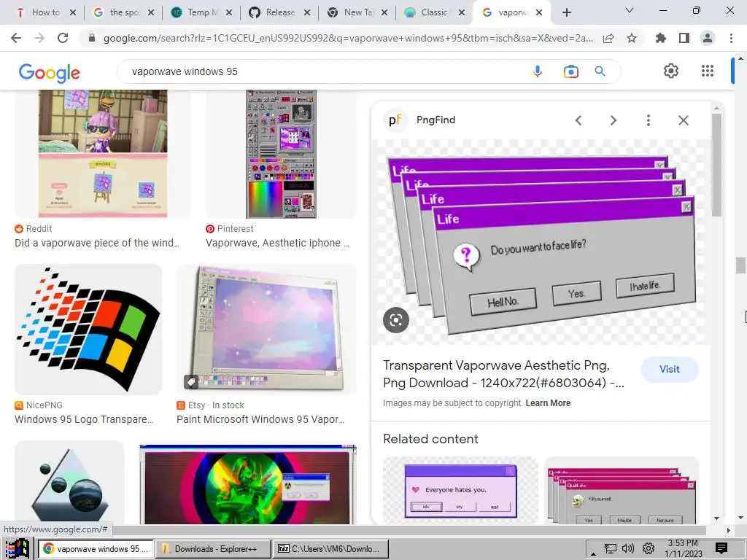Image resolution: width=747 pixels, height=560 pixels.
Task: Open the Learn More copyright link
Action: 548,403
